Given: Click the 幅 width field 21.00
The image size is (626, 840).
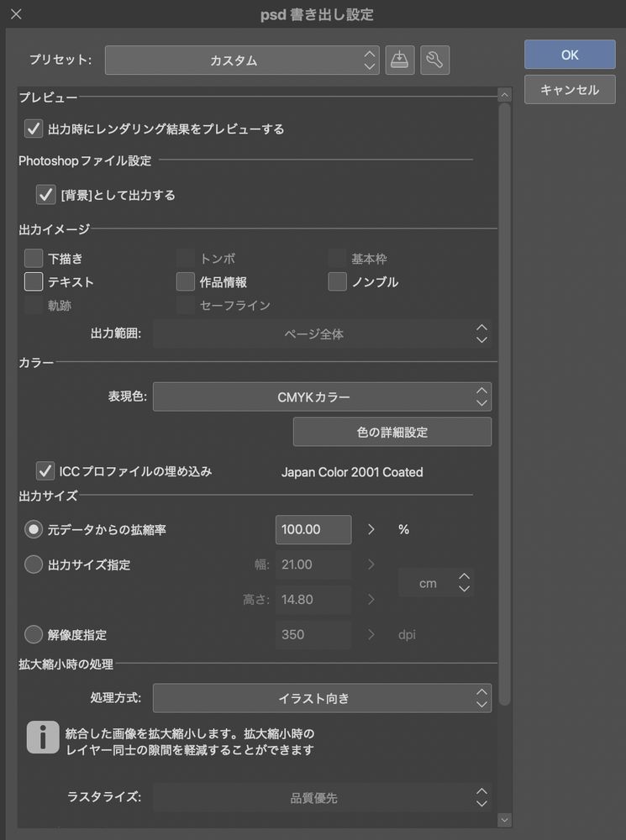Looking at the screenshot, I should click(313, 564).
